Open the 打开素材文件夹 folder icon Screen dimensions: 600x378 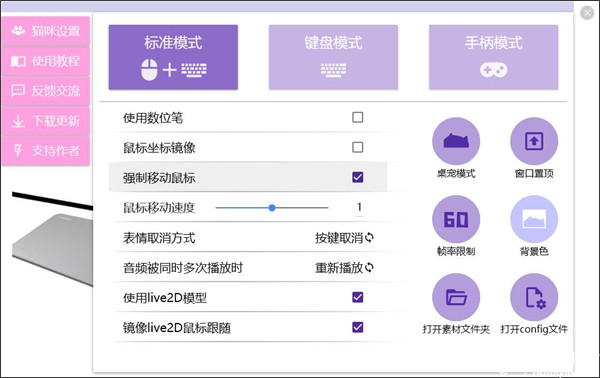[x=456, y=297]
